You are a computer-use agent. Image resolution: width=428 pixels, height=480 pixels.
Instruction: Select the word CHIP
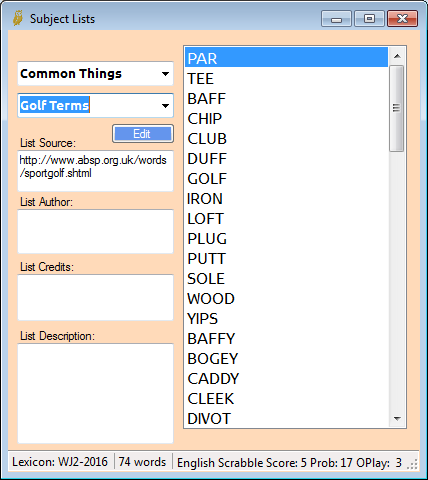[286, 119]
